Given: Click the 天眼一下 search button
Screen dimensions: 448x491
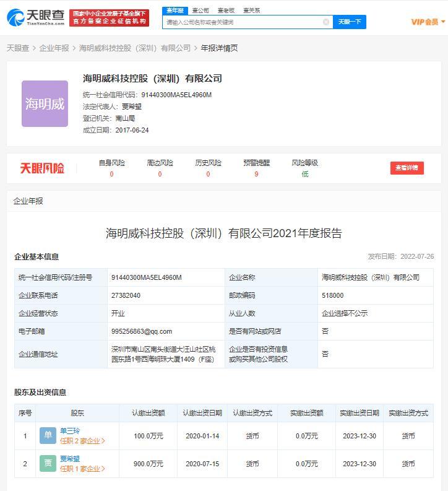Looking at the screenshot, I should [x=350, y=22].
